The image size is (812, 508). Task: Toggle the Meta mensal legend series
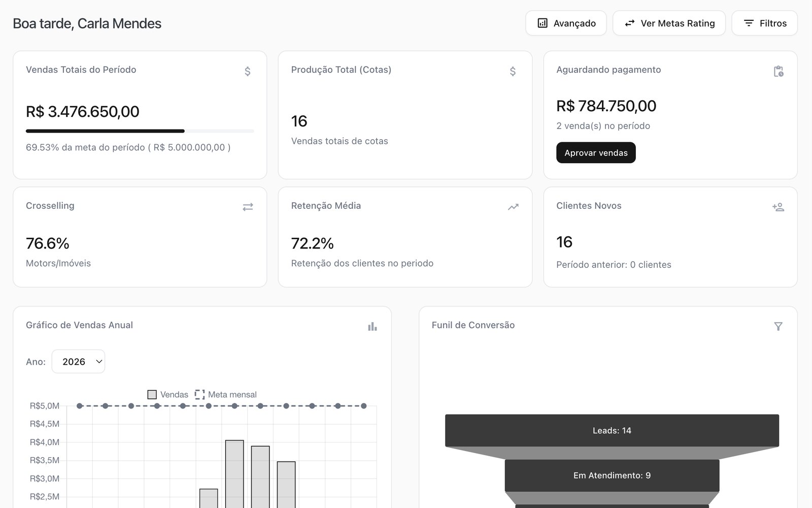click(226, 395)
